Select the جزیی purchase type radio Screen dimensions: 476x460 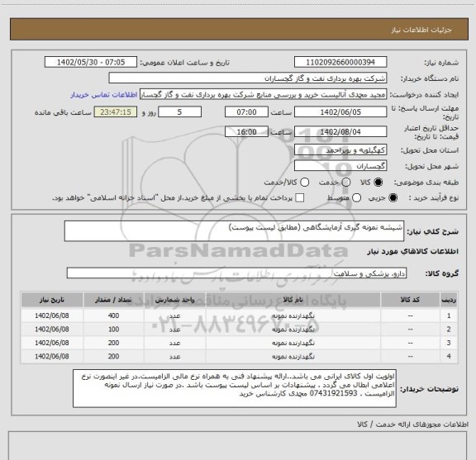pos(393,198)
